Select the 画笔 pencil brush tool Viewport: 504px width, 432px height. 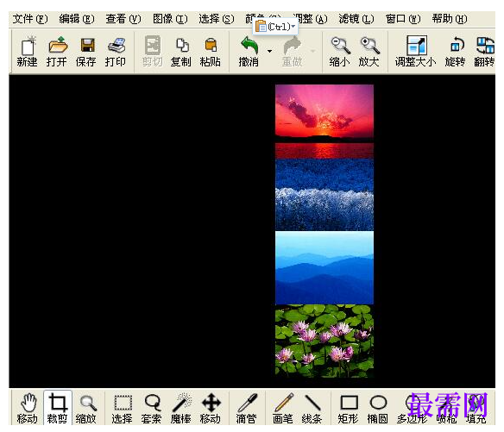click(283, 408)
